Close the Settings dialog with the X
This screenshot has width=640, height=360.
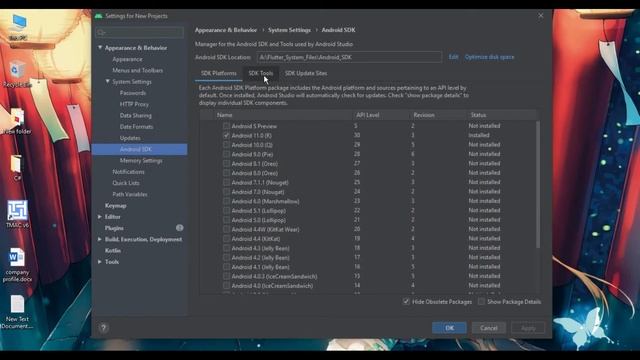pyautogui.click(x=541, y=16)
